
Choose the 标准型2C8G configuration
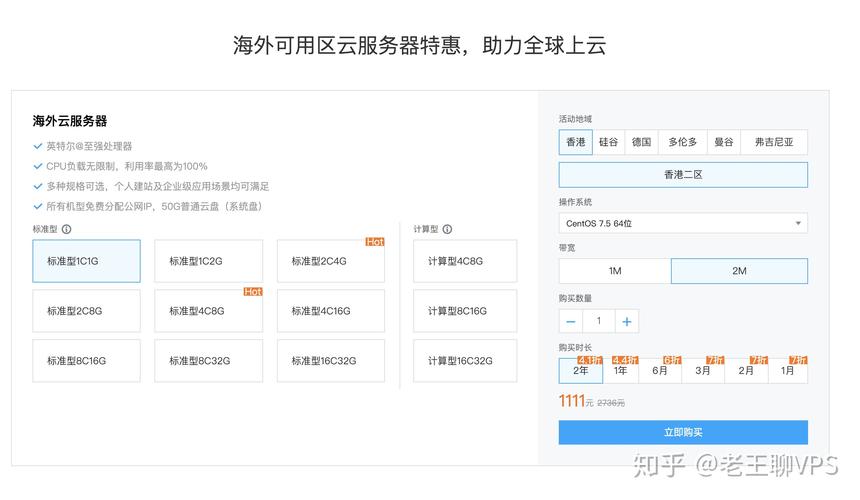click(87, 311)
